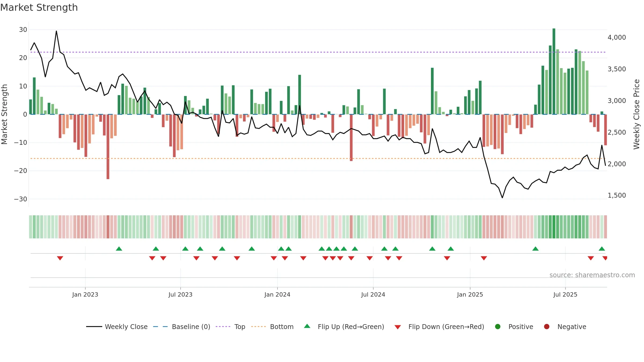Click the first red flip-down marker before Jan 2023
Image resolution: width=644 pixels, height=362 pixels.
click(x=60, y=258)
